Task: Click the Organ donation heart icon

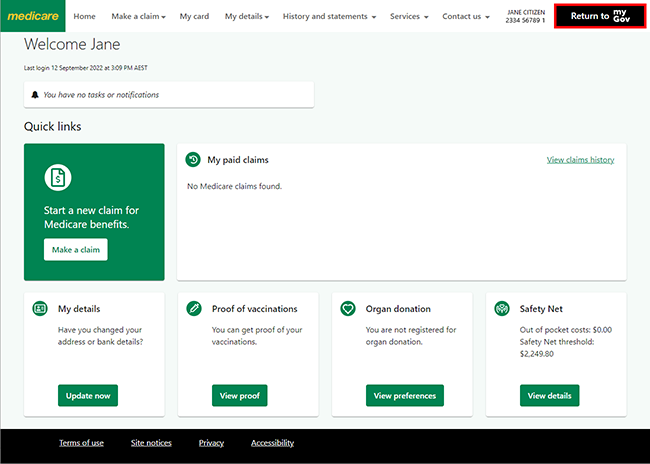Action: pos(347,309)
